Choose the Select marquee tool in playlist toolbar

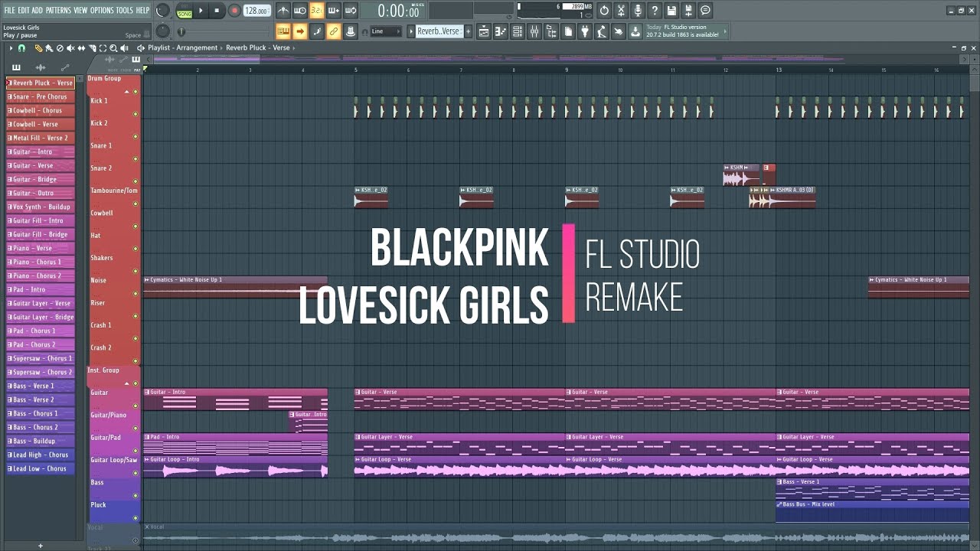click(103, 48)
